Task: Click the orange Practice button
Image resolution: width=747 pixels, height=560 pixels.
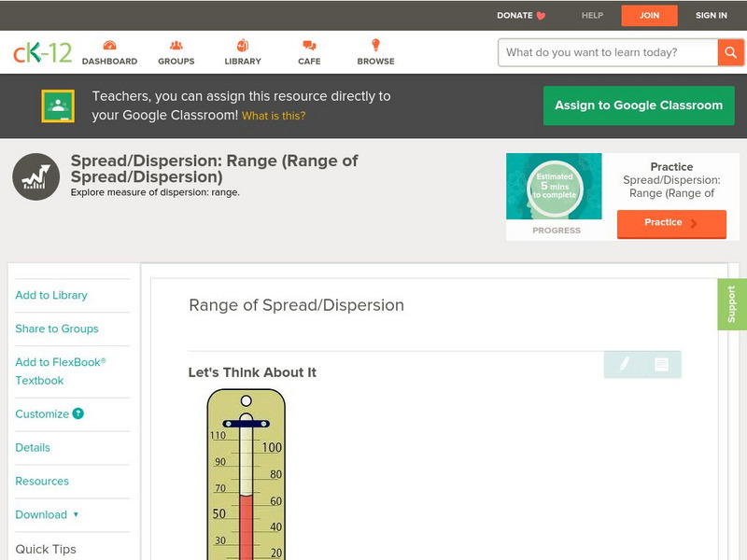Action: pos(671,223)
